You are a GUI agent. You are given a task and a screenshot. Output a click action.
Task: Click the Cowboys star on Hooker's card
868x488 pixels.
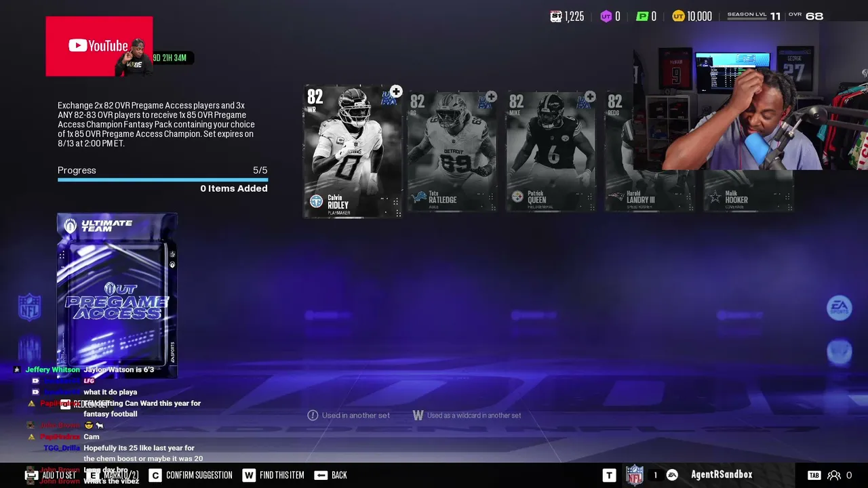pos(715,197)
